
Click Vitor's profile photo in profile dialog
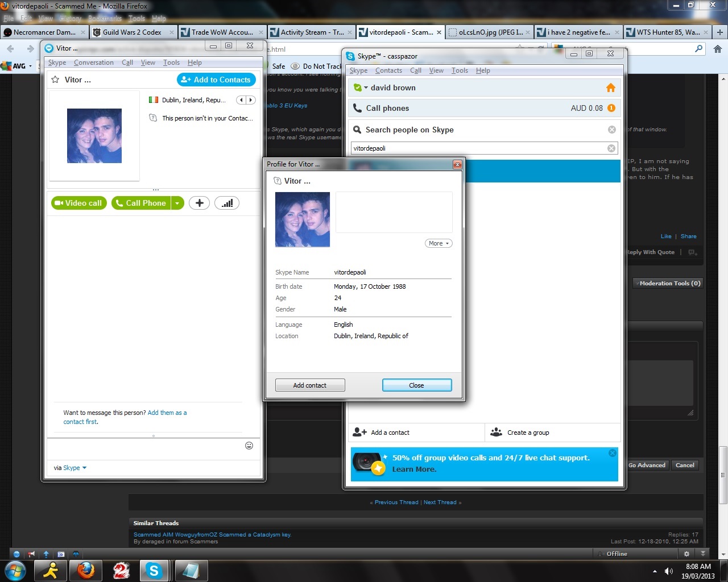(x=303, y=219)
